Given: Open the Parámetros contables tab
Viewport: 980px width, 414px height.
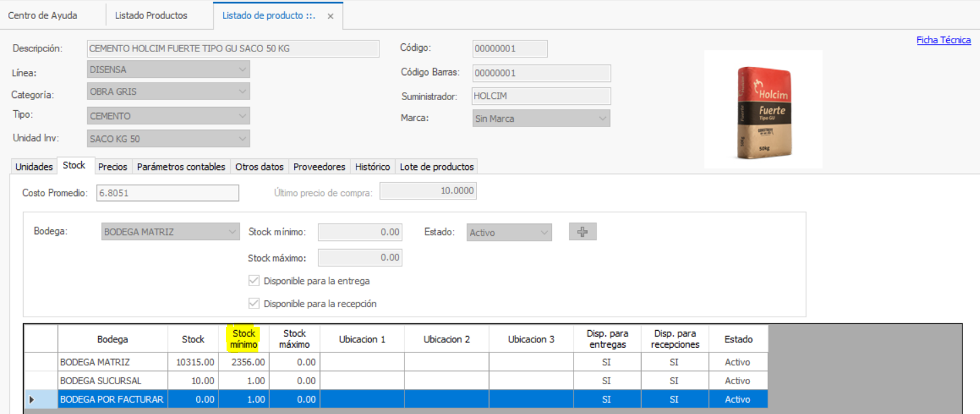Looking at the screenshot, I should coord(181,166).
